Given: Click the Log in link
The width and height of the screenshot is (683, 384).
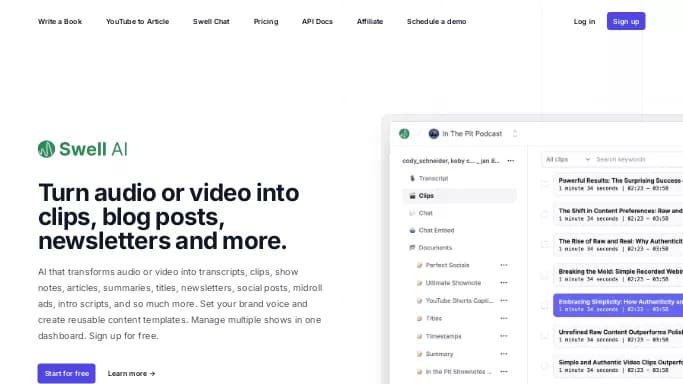Looking at the screenshot, I should pos(584,21).
